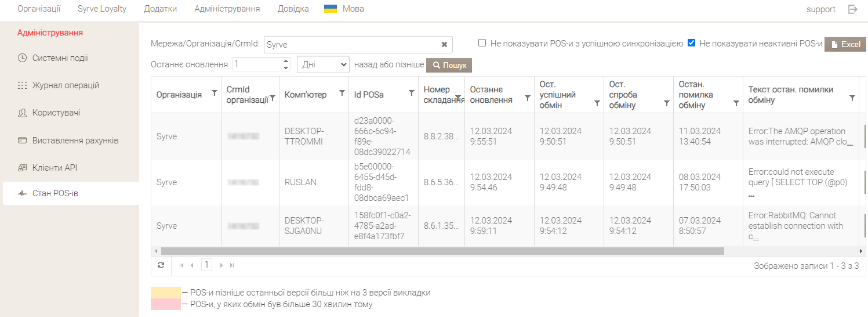868x317 pixels.
Task: Clear the Syrve search field with X icon
Action: (444, 45)
